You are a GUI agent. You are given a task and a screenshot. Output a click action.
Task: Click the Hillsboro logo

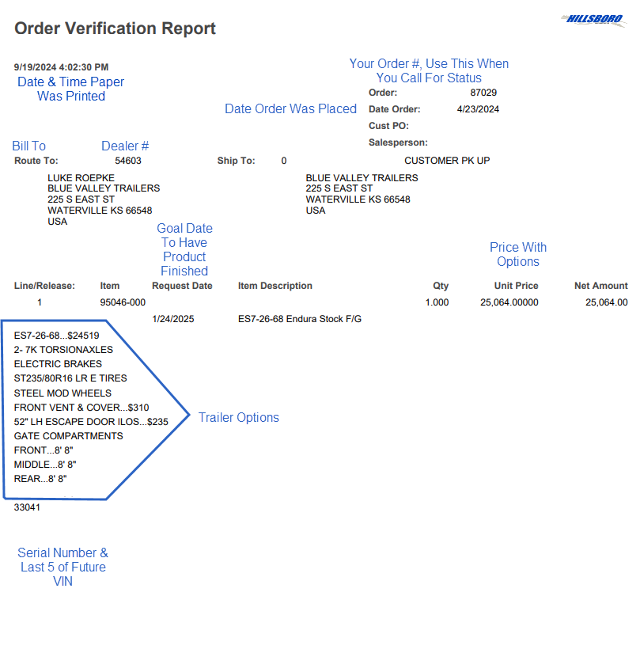click(594, 20)
